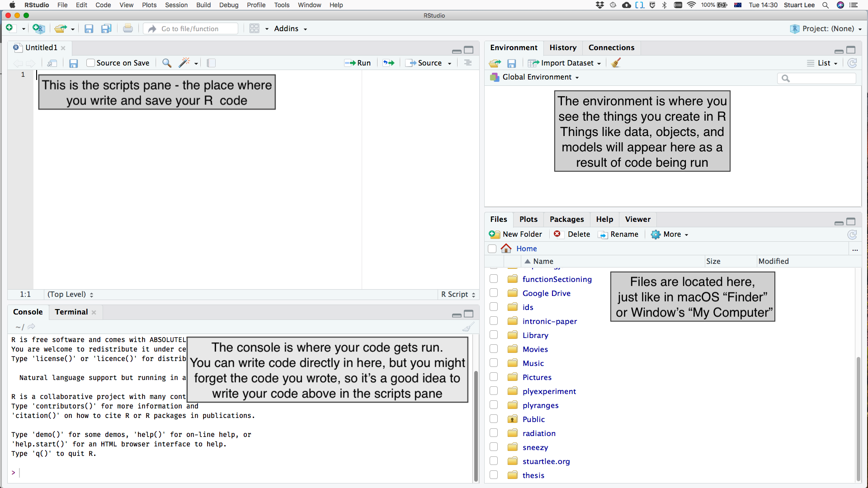The height and width of the screenshot is (488, 868).
Task: Click the Find/Replace magnifier icon in editor
Action: tap(167, 63)
